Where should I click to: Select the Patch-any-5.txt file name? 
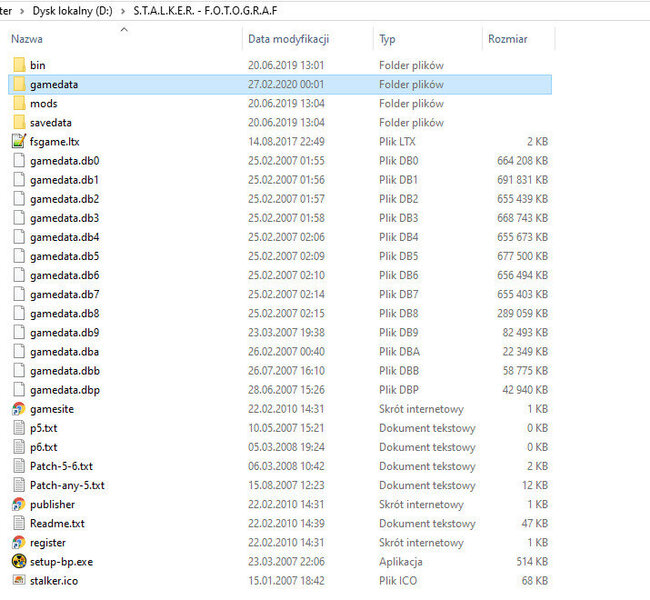(67, 485)
